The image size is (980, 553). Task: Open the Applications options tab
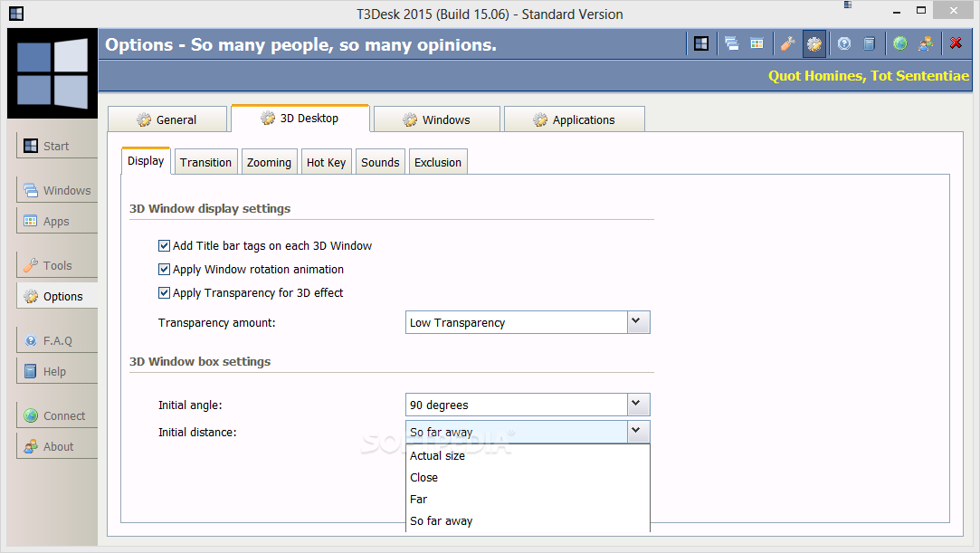click(575, 119)
